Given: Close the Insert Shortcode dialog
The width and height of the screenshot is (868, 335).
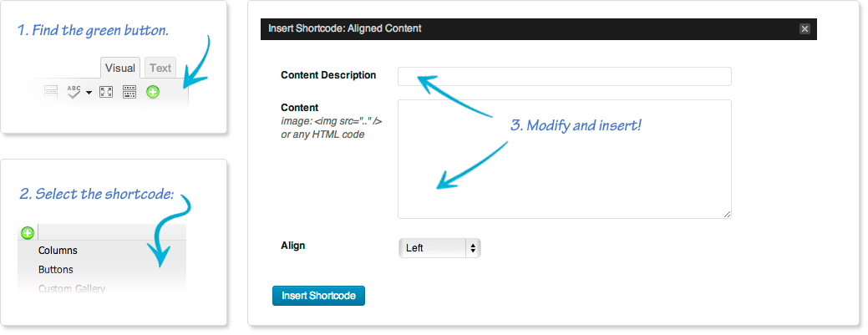Looking at the screenshot, I should coord(805,28).
